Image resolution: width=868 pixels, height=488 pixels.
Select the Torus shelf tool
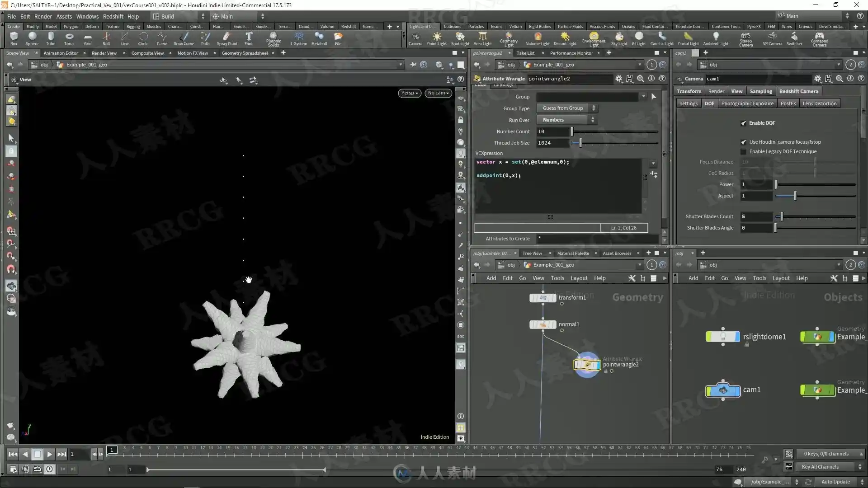pos(69,38)
